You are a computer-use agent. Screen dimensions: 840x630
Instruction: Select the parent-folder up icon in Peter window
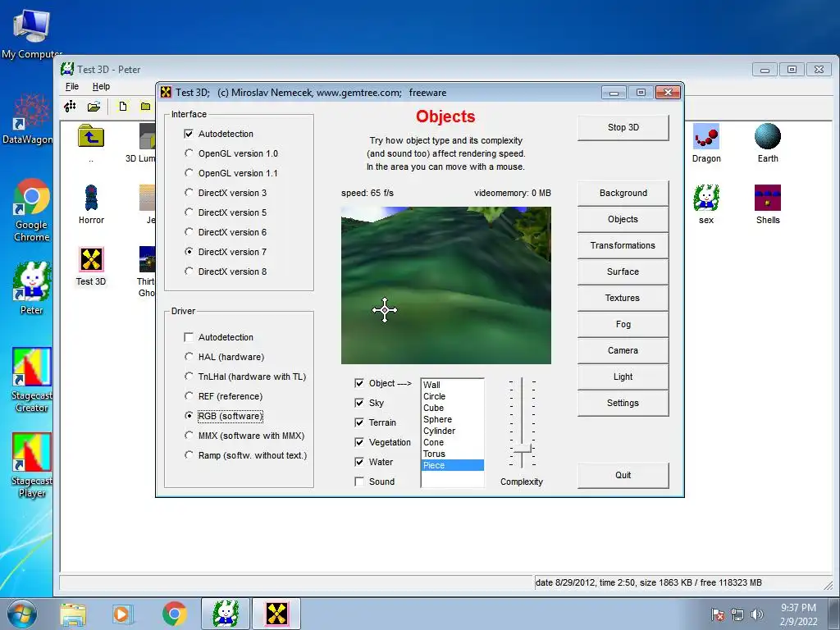click(91, 135)
